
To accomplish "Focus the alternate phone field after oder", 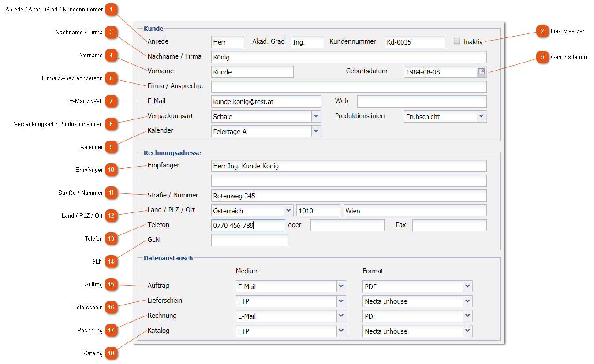I will tap(347, 226).
